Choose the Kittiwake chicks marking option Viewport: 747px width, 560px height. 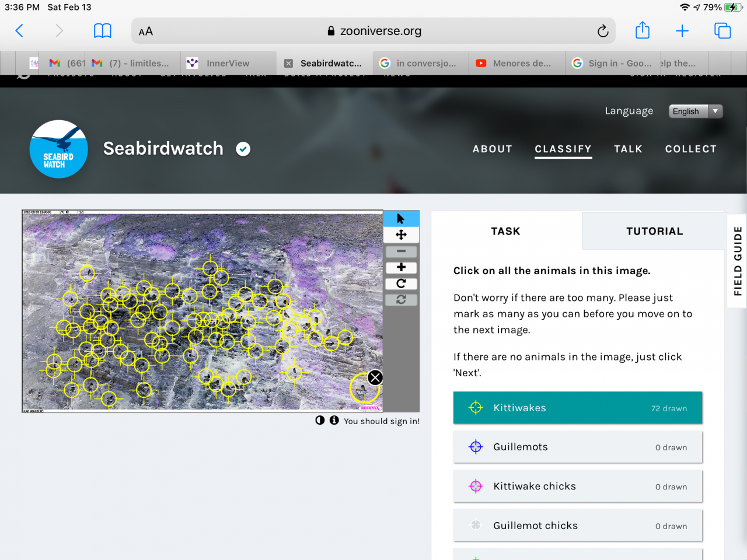(578, 486)
